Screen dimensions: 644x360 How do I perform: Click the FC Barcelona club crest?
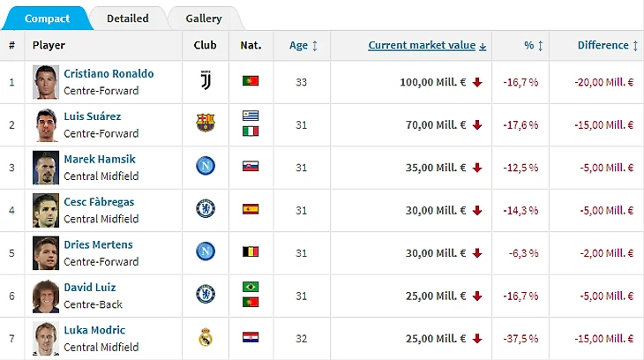tap(206, 124)
